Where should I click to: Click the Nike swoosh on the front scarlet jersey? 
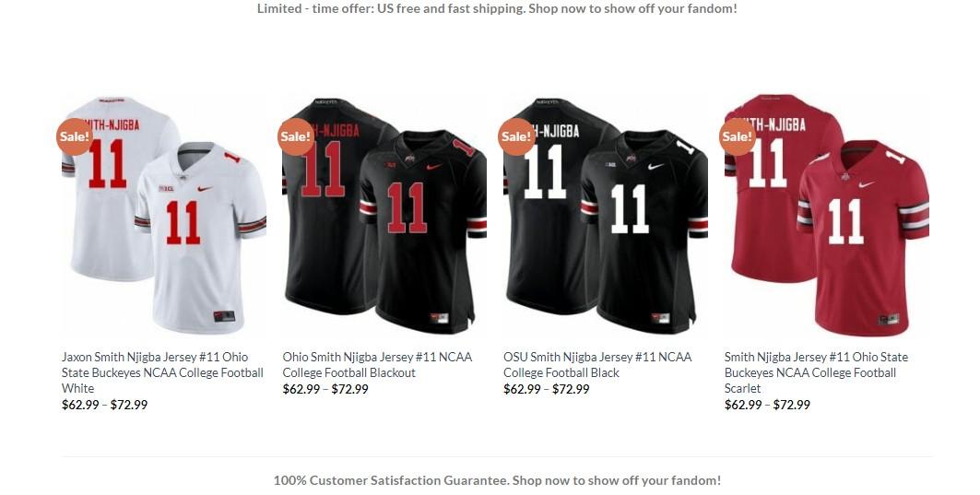point(867,184)
